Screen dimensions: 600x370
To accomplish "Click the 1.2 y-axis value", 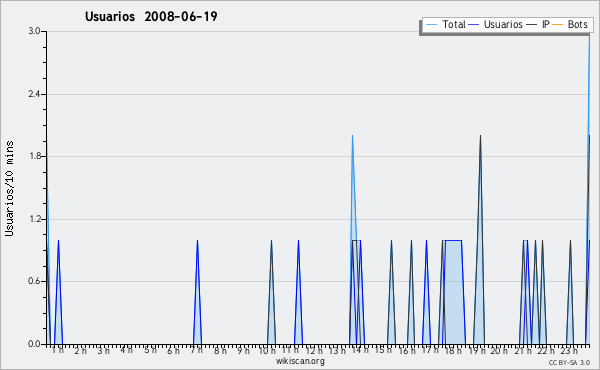I will [x=34, y=219].
